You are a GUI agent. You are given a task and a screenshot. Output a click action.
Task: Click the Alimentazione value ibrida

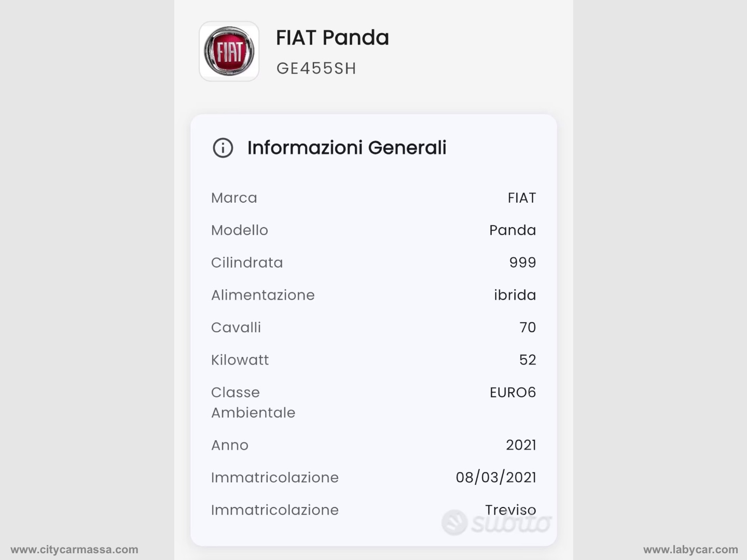pyautogui.click(x=515, y=295)
